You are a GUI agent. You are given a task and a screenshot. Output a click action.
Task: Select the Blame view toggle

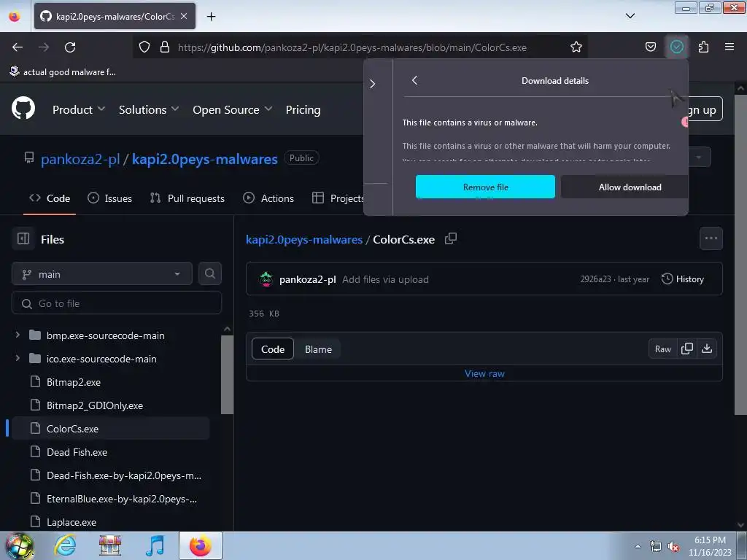(318, 349)
